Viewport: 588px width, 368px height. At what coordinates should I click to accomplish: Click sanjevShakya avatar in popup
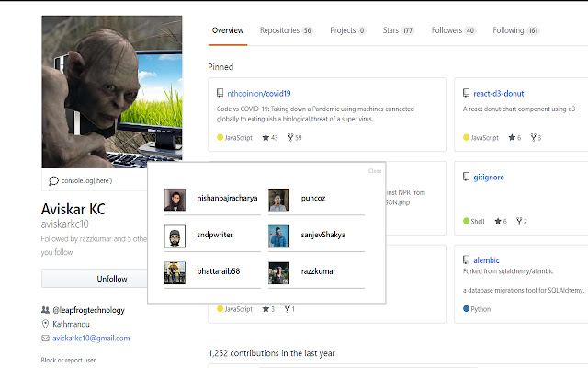click(x=278, y=236)
